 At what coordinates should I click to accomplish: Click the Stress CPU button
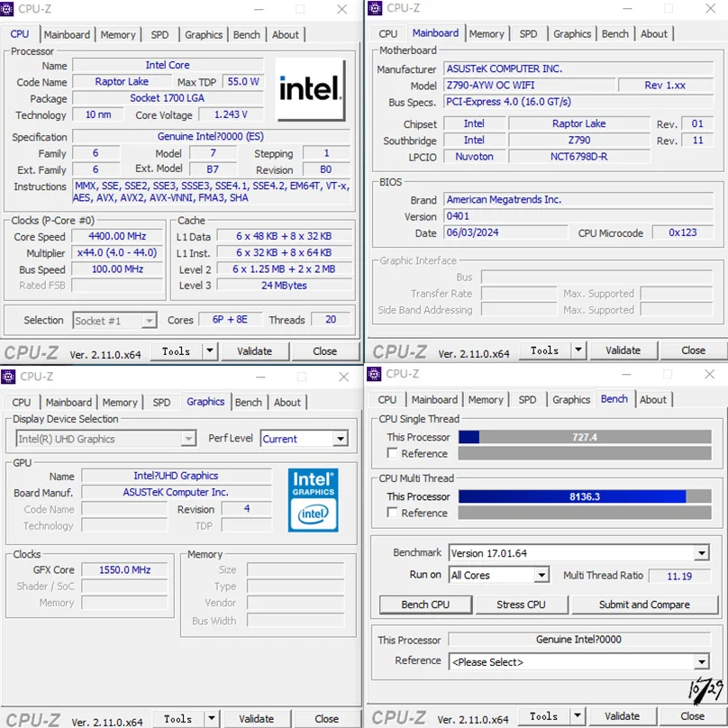point(522,605)
